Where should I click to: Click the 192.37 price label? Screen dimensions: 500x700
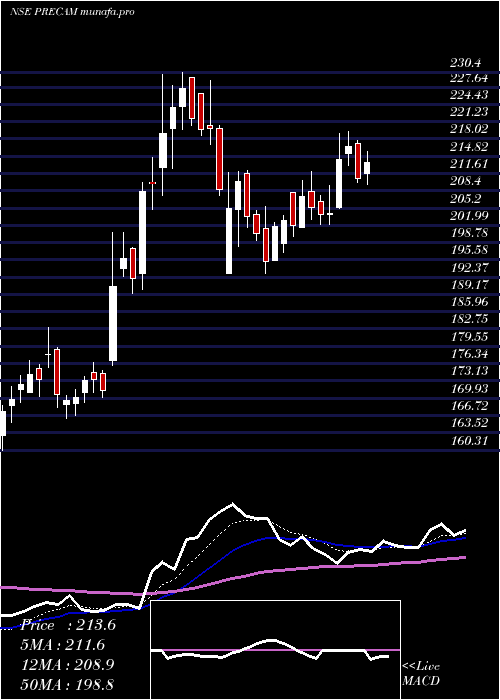pyautogui.click(x=470, y=268)
